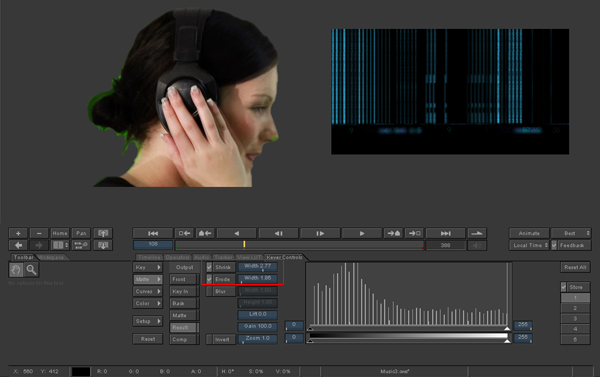This screenshot has height=377, width=600.
Task: Click the yellow playhead on the timeline
Action: (244, 244)
